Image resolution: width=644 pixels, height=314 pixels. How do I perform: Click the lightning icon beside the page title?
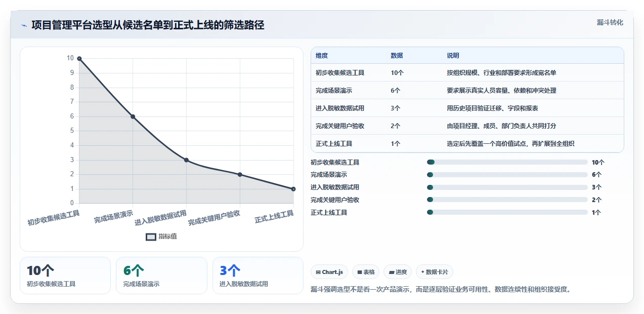coord(24,25)
